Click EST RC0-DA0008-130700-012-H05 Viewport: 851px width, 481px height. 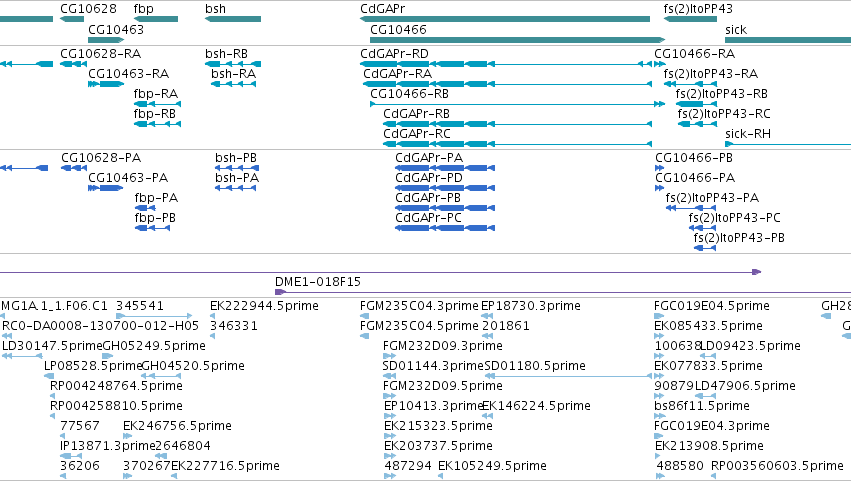(100, 326)
